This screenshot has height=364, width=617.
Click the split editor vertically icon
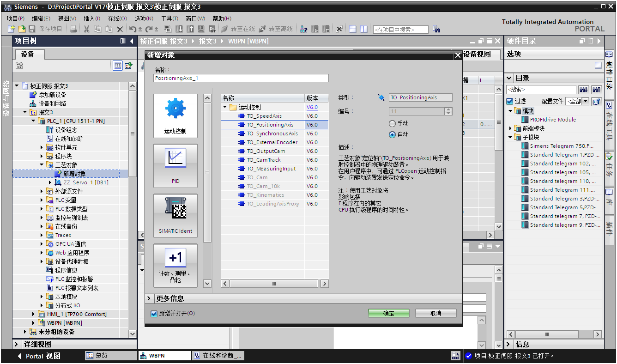pyautogui.click(x=364, y=29)
